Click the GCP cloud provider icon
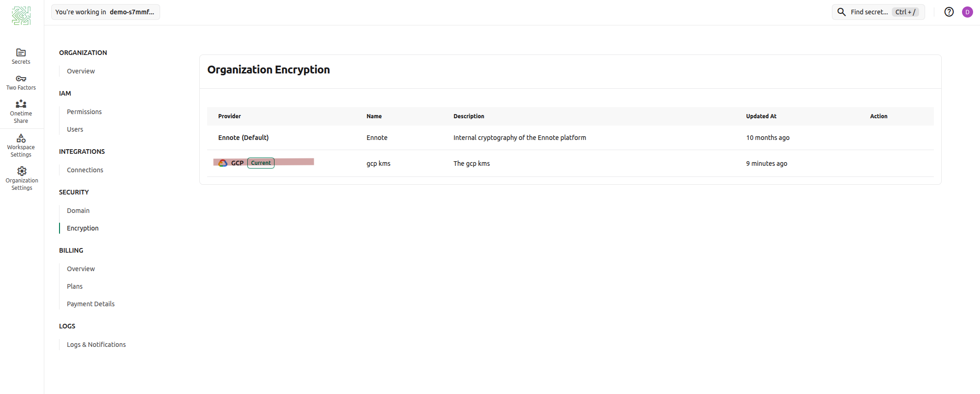The width and height of the screenshot is (980, 394). (x=223, y=163)
